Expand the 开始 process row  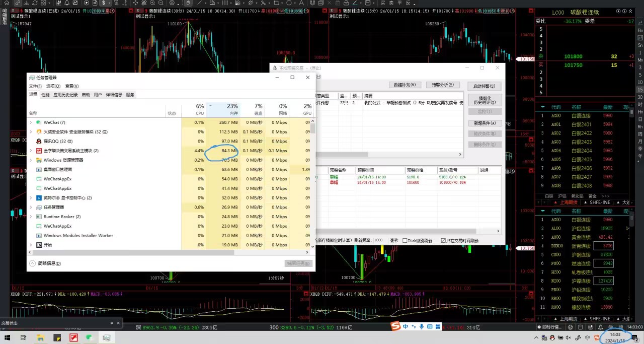click(x=31, y=245)
